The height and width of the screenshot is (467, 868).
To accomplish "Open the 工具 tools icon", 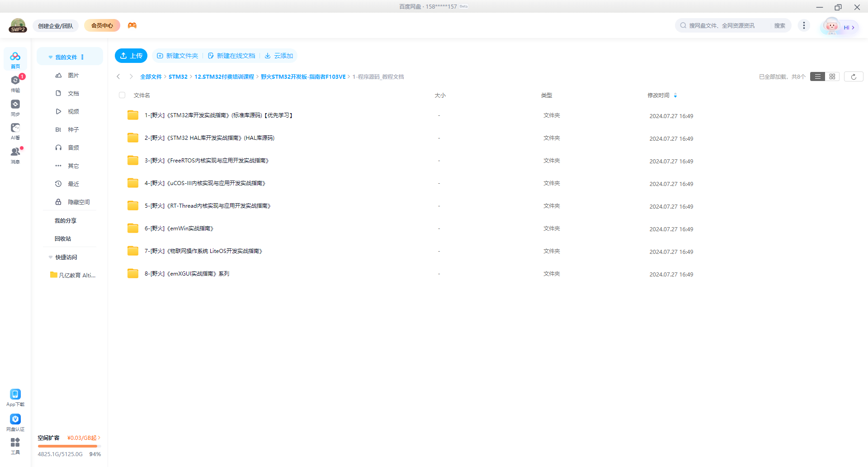I will click(x=15, y=446).
